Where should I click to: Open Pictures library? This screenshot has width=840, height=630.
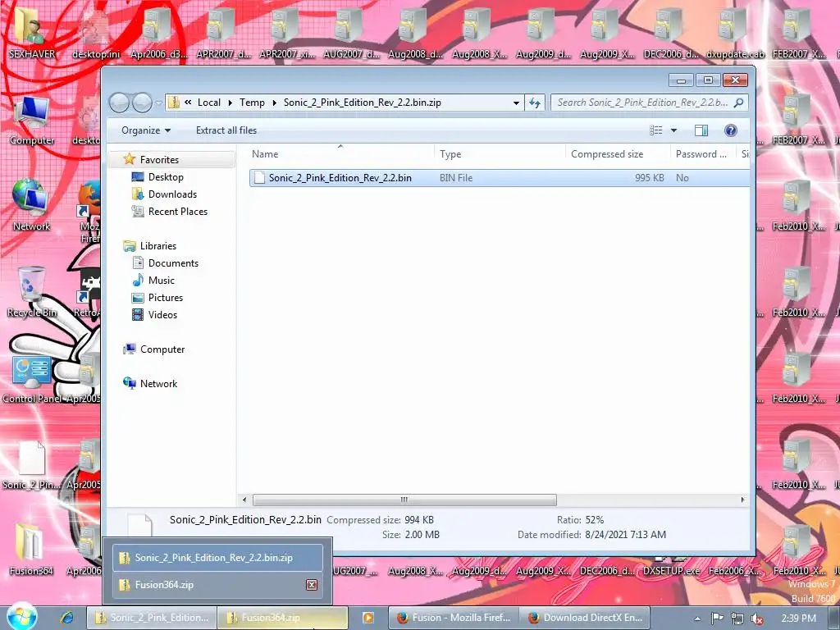166,297
